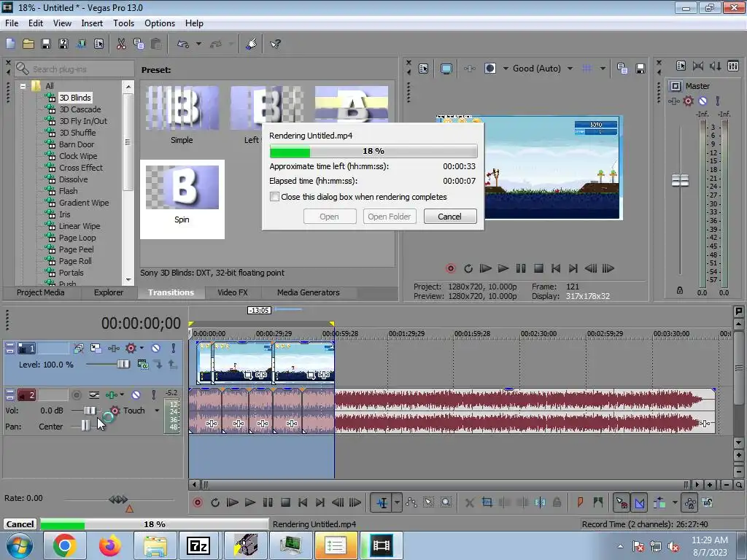This screenshot has height=560, width=747.
Task: Toggle Auto Ripple in timeline toolbar
Action: (x=659, y=502)
